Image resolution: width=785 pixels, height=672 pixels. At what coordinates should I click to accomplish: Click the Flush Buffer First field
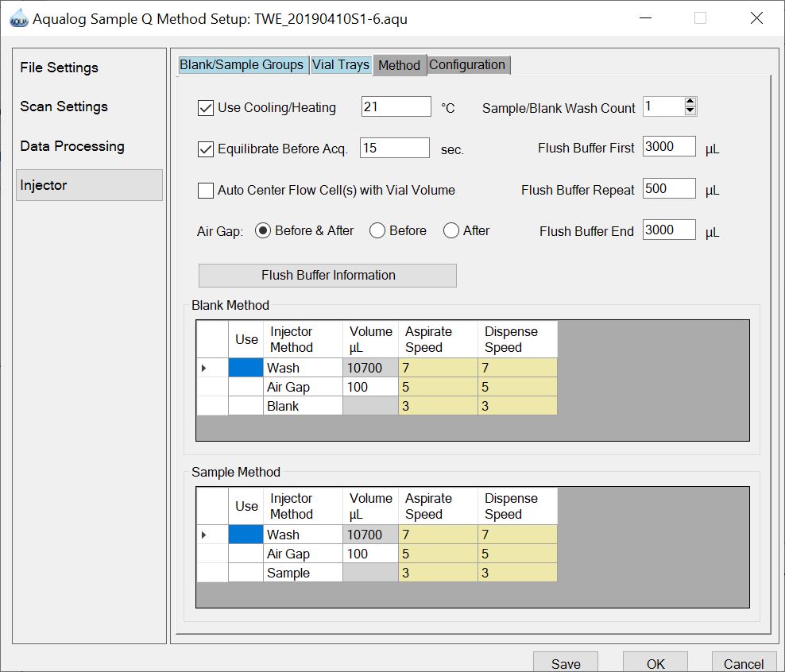click(x=669, y=147)
